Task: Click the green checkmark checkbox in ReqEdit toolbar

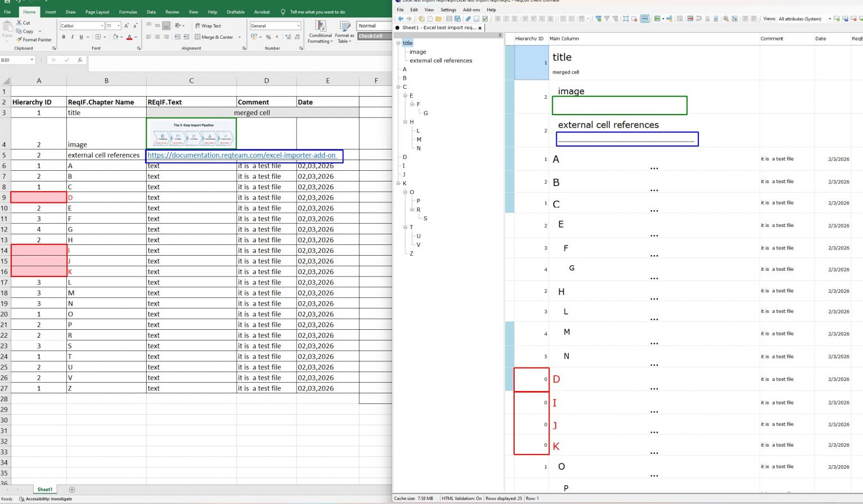Action: coord(485,19)
